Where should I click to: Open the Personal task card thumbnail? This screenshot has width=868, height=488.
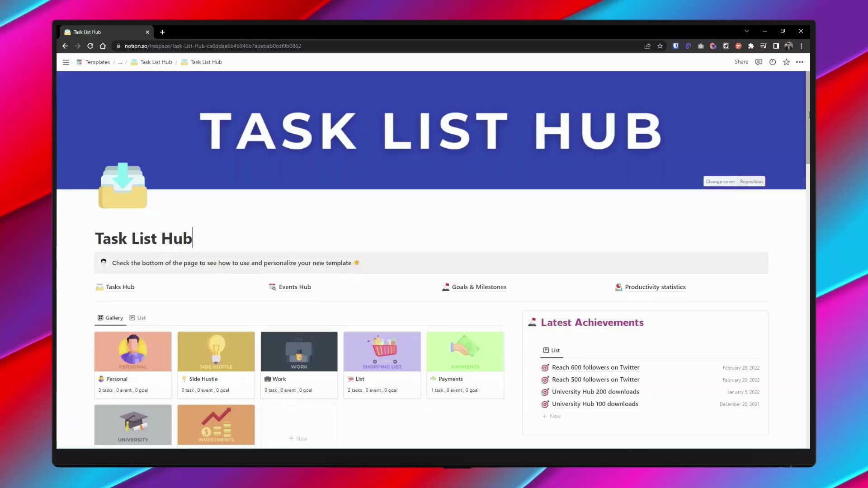point(132,351)
